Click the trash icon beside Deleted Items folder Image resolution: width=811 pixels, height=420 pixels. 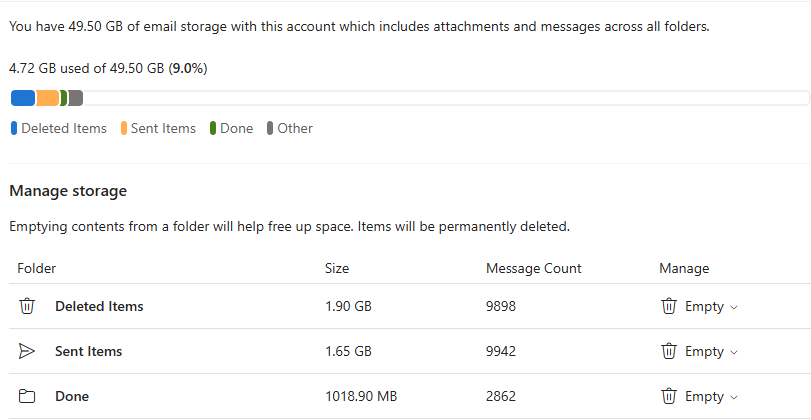click(x=27, y=306)
